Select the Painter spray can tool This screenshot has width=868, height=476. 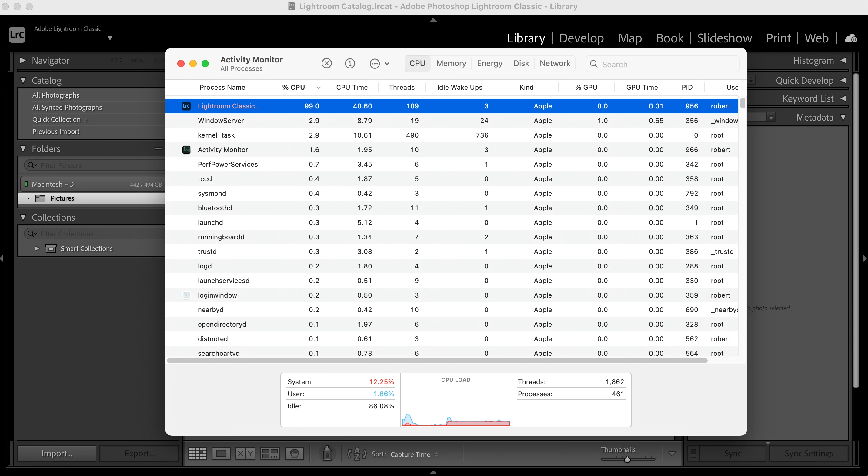point(327,454)
